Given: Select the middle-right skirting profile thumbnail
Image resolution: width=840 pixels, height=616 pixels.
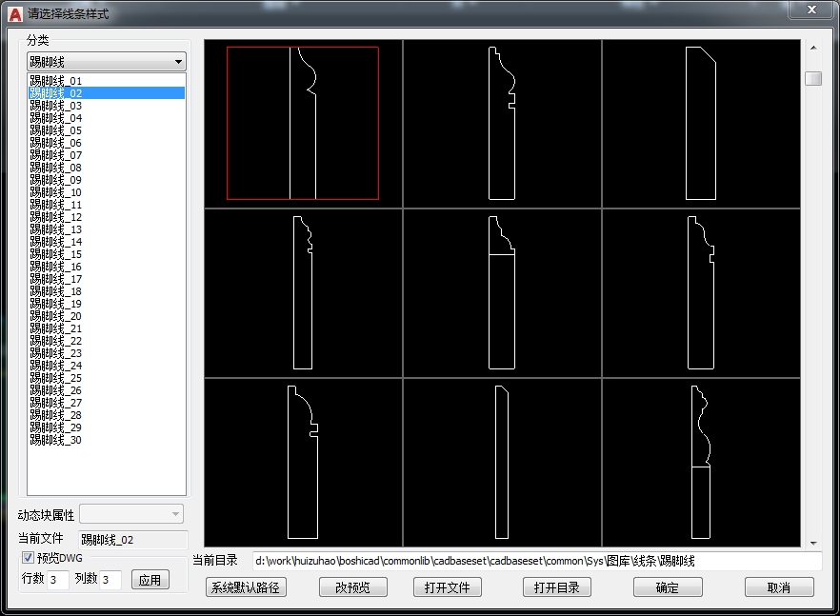Looking at the screenshot, I should coord(701,293).
